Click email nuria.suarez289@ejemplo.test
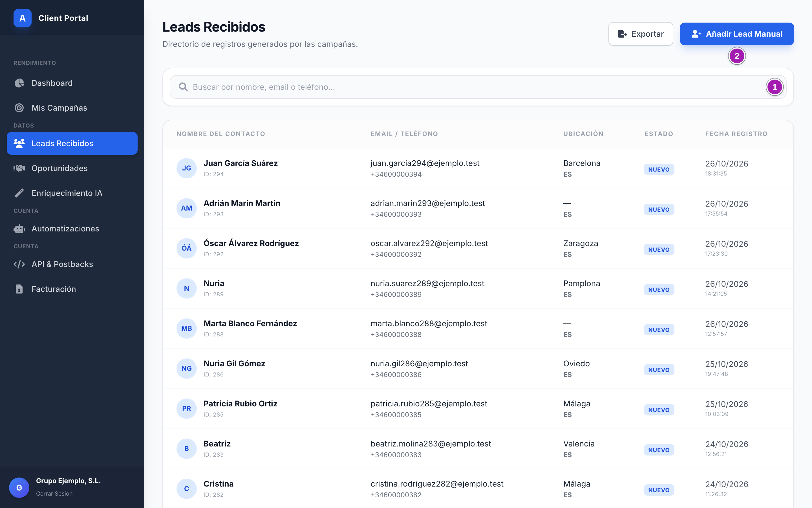 point(427,284)
